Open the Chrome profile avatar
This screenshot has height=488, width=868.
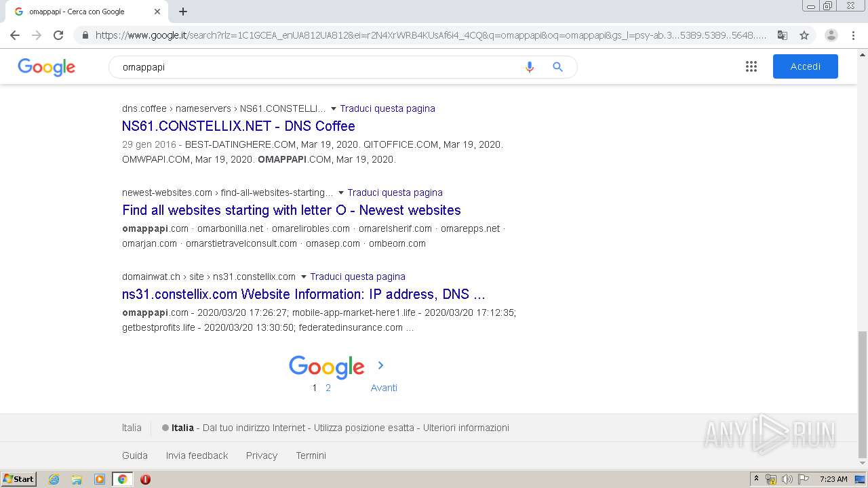tap(831, 35)
